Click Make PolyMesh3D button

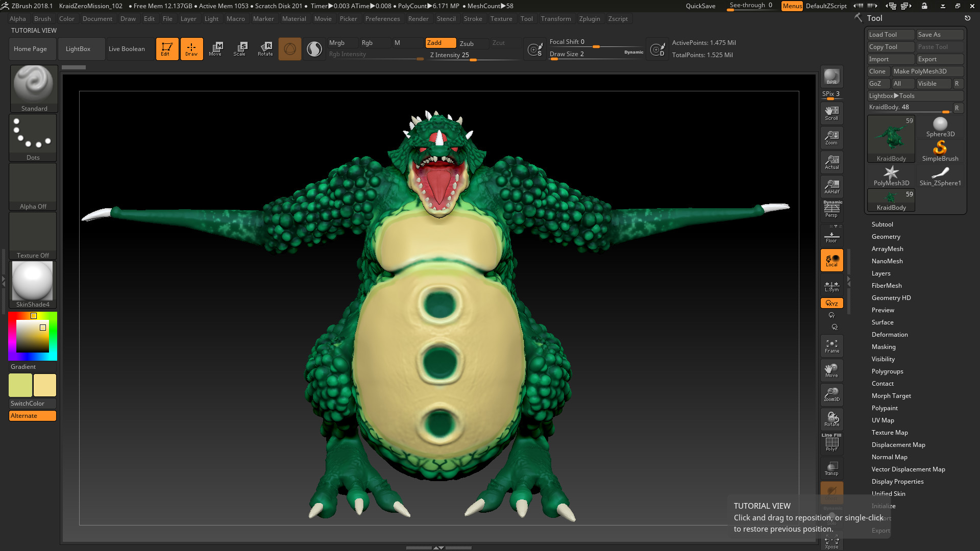[x=927, y=71]
